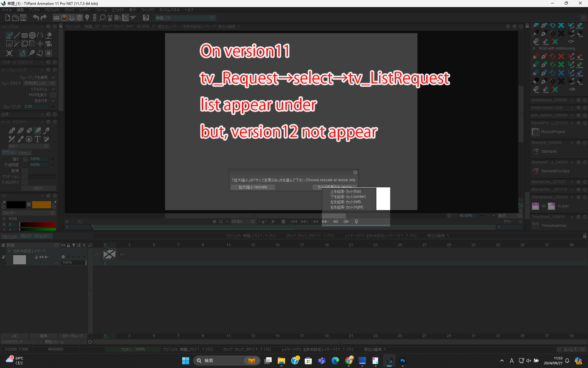The width and height of the screenshot is (588, 368).
Task: Toggle the リアルタイム checkbox
Action: coord(53,89)
